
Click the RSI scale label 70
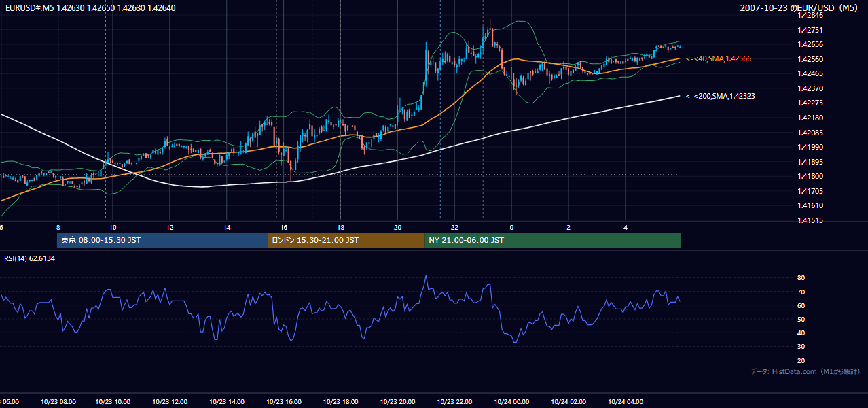point(801,292)
